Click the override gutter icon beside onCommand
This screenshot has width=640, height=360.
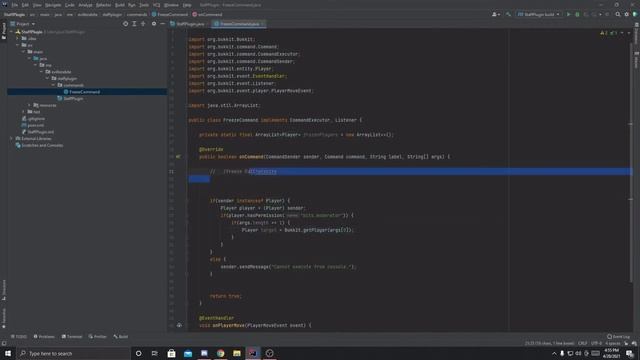click(178, 157)
